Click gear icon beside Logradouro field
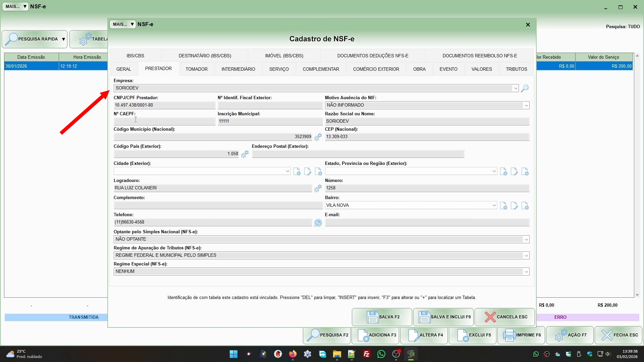 pyautogui.click(x=318, y=188)
